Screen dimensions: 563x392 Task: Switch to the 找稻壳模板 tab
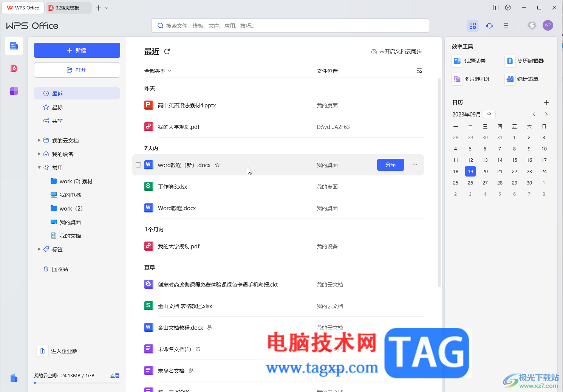click(68, 8)
